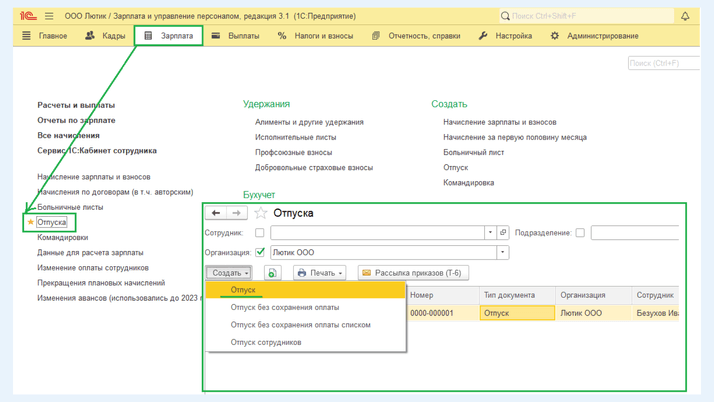The width and height of the screenshot is (714, 402).
Task: Click the back arrow in the Отпуска form
Action: coord(216,213)
